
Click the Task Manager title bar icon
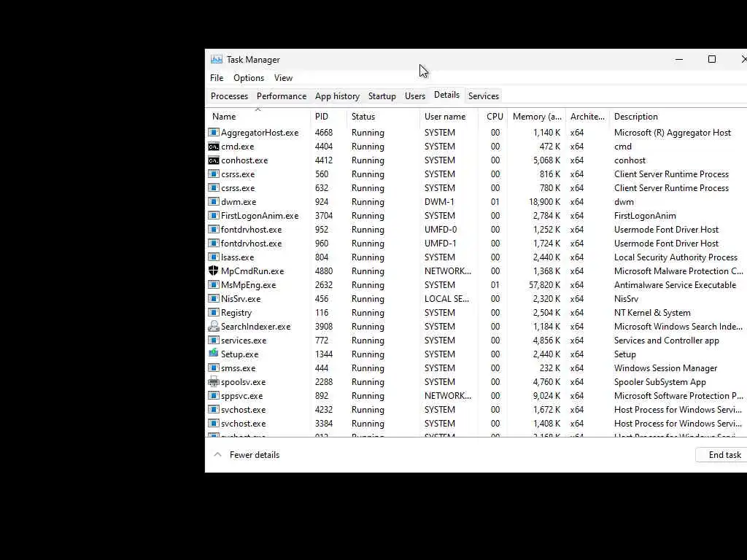tap(216, 60)
